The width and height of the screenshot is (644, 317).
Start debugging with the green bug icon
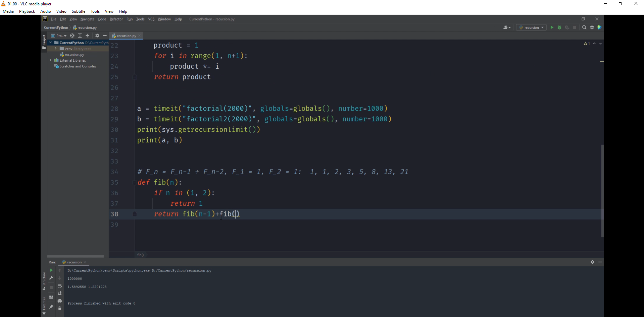point(559,27)
